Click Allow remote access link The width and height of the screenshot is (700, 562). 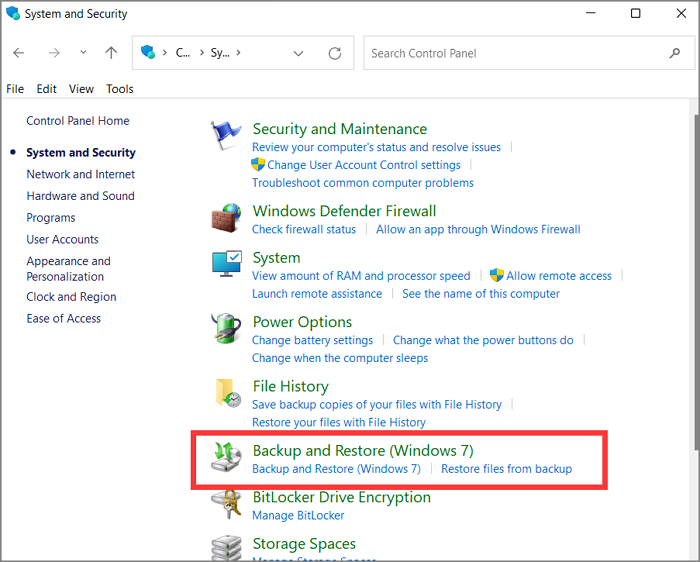tap(559, 276)
